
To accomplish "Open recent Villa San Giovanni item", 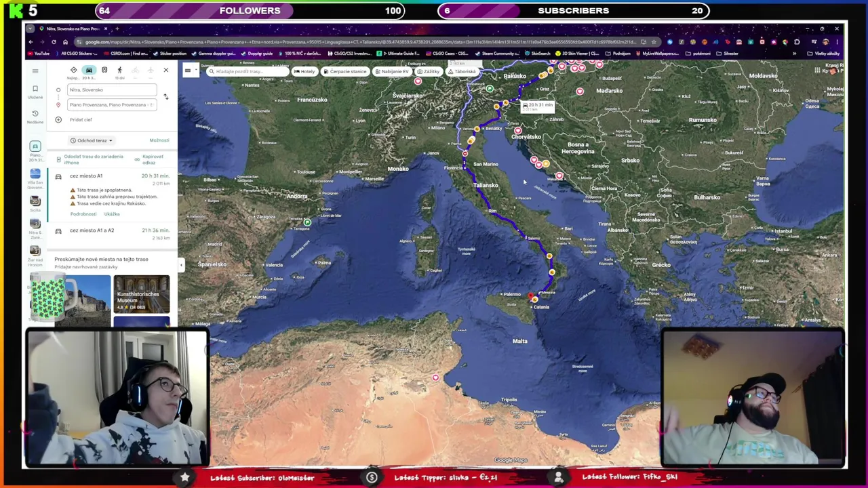I will 35,180.
